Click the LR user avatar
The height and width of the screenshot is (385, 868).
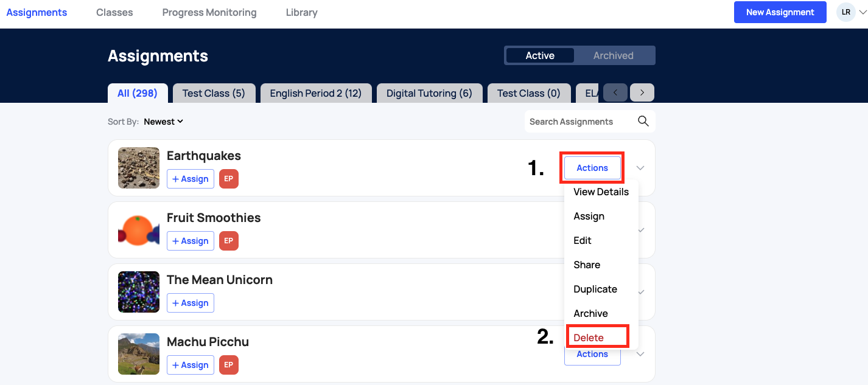point(846,12)
